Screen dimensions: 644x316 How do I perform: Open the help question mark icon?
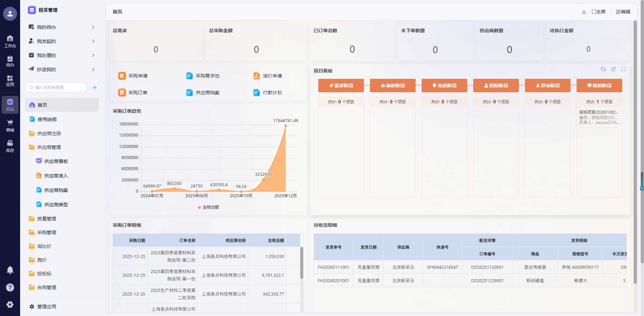point(10,287)
